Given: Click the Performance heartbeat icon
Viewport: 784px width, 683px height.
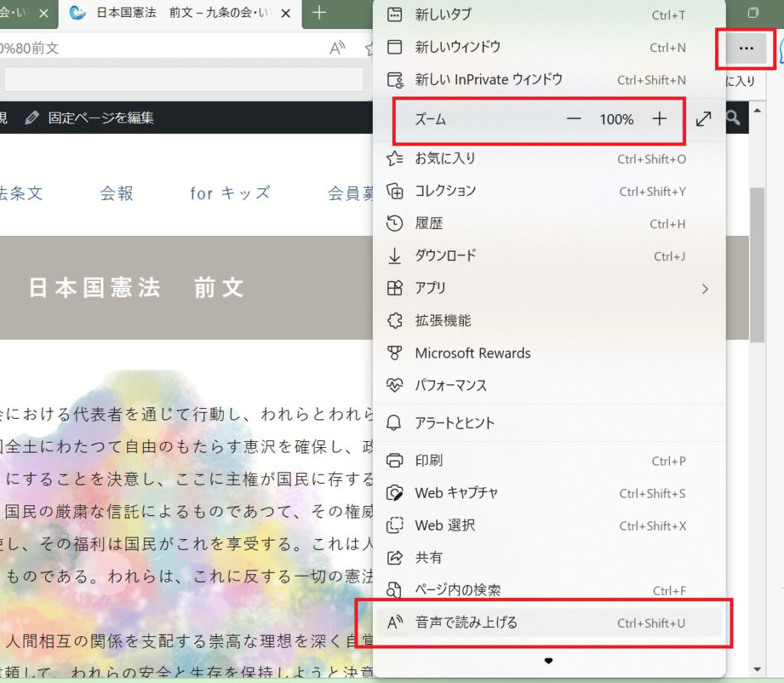Looking at the screenshot, I should 394,385.
